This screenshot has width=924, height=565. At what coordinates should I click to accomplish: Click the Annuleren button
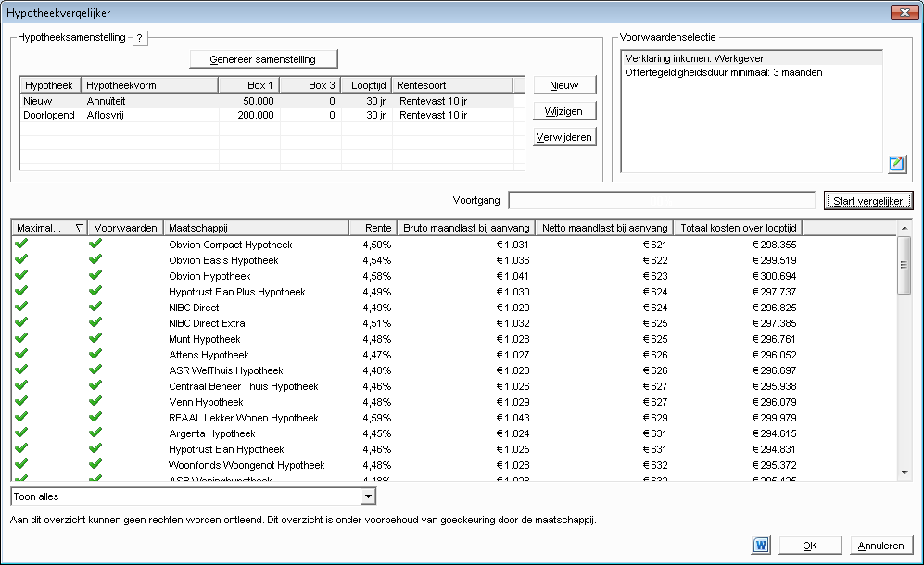pos(881,546)
